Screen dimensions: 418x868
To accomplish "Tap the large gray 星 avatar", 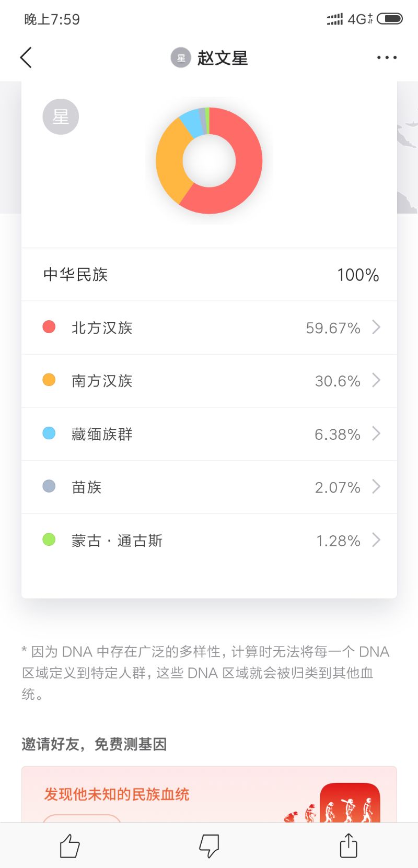I will (61, 116).
